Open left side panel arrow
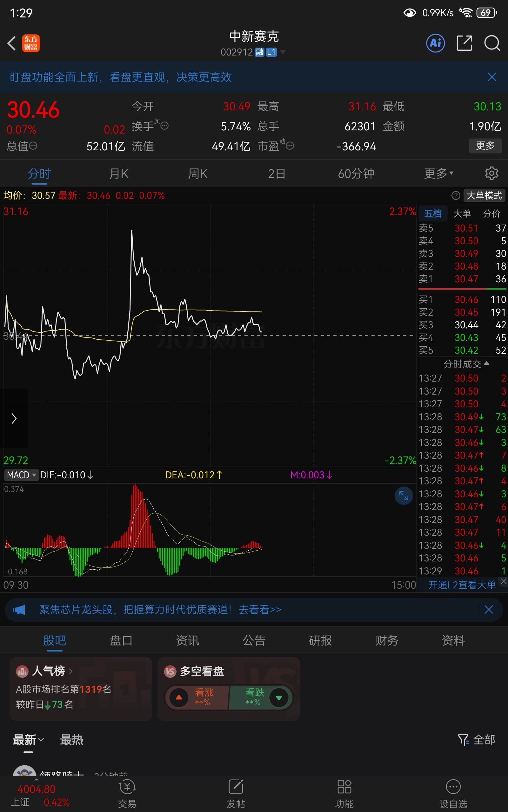 point(14,418)
